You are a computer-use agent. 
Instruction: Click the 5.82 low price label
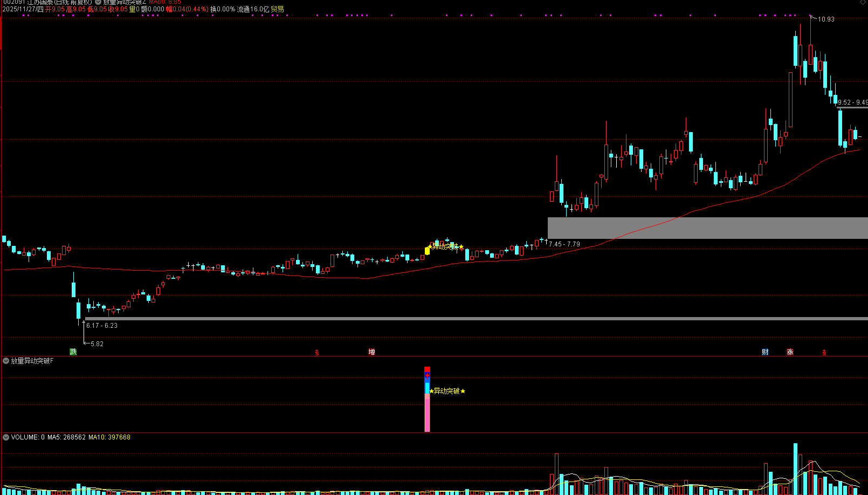click(97, 344)
